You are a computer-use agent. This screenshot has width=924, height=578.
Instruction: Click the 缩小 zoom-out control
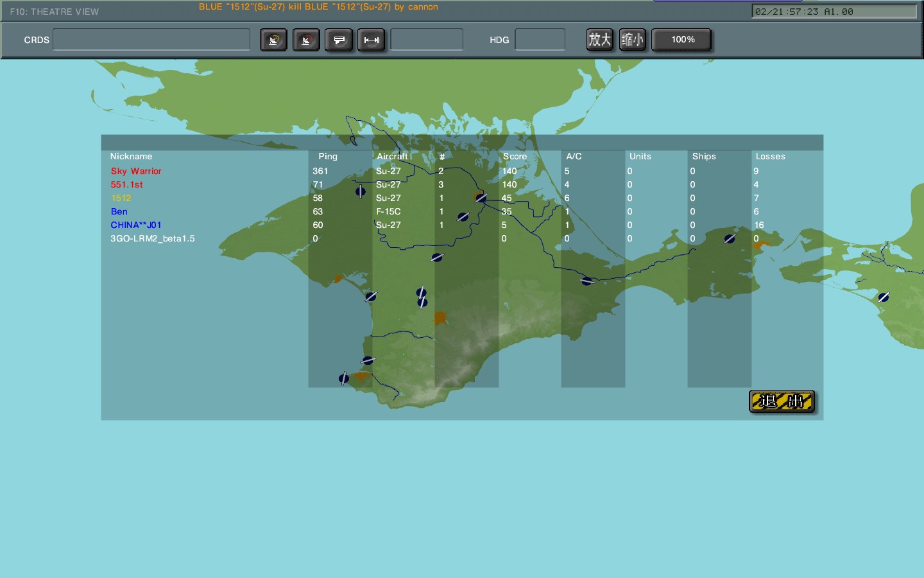pyautogui.click(x=632, y=39)
